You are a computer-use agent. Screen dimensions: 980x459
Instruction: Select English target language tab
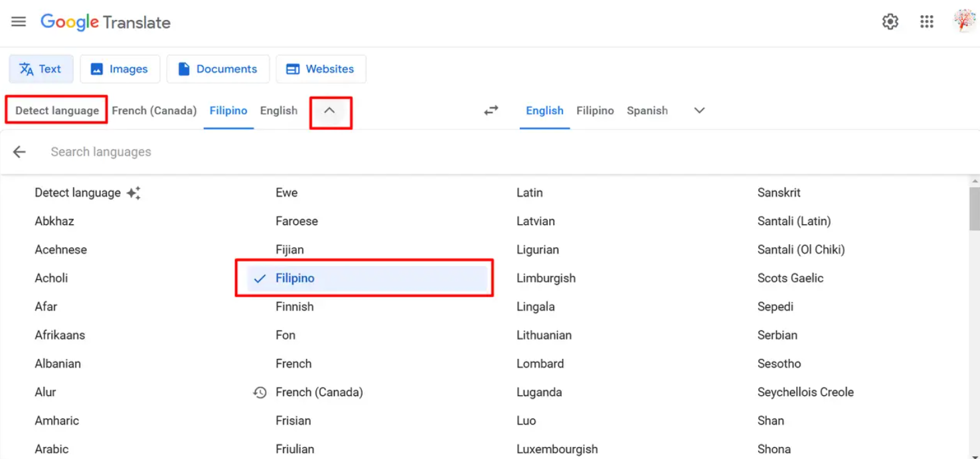pos(544,111)
